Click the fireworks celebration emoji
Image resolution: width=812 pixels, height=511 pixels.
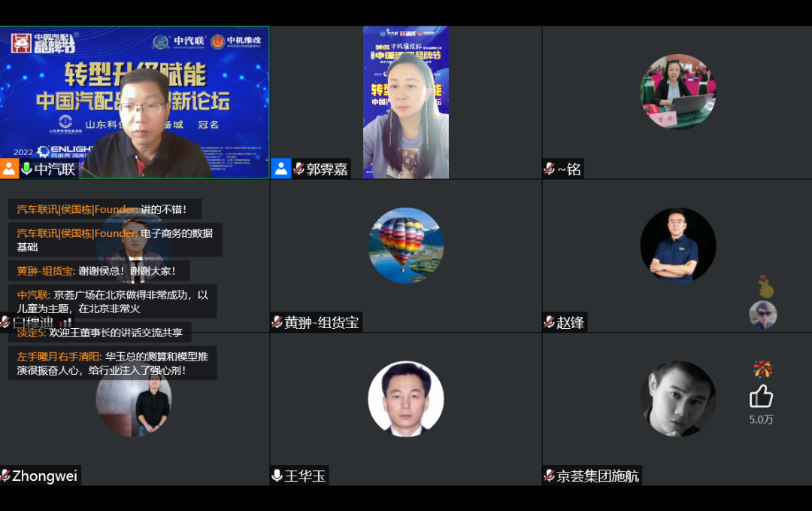(x=762, y=369)
